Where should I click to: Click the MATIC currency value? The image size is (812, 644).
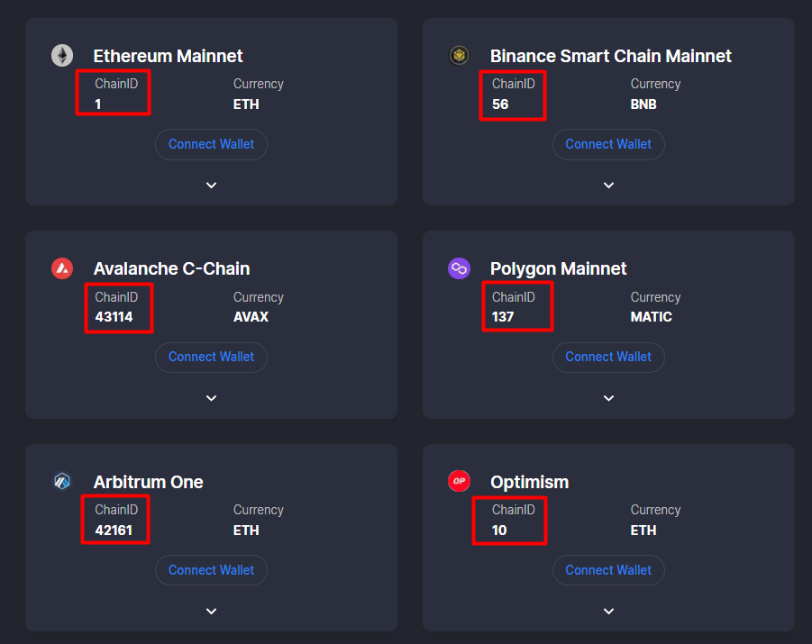tap(651, 317)
